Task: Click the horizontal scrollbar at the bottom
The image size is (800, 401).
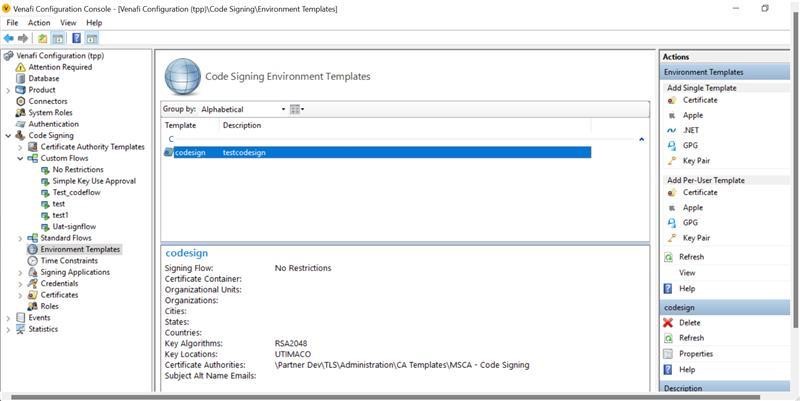Action: click(385, 397)
